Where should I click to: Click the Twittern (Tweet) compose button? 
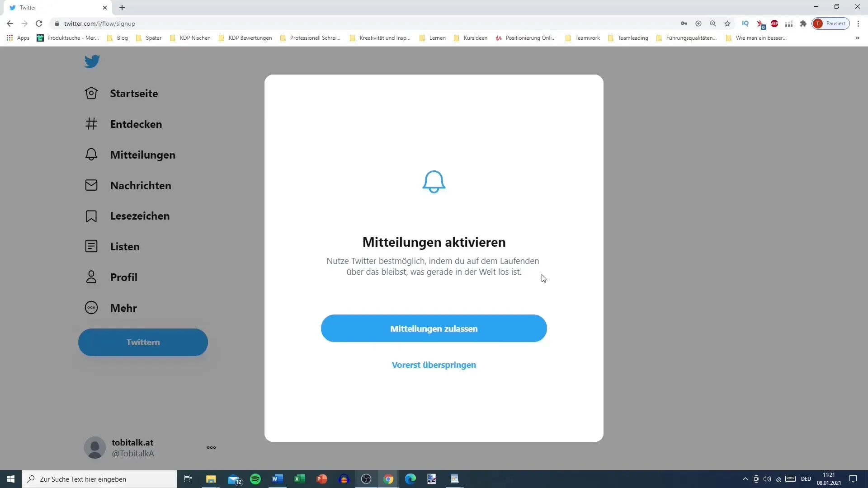pos(143,342)
